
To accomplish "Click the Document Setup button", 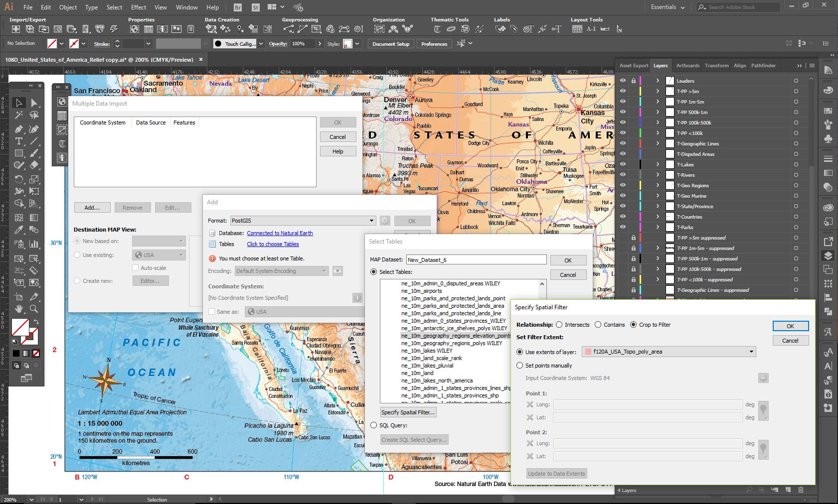I will tap(391, 44).
